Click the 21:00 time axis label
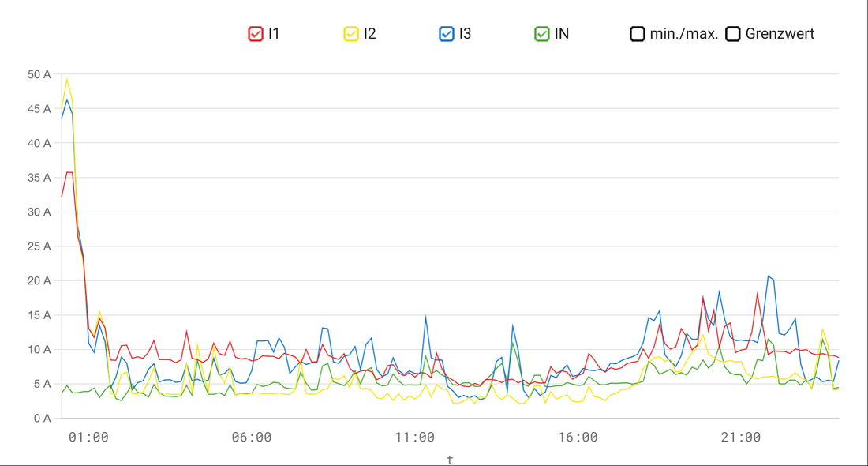Viewport: 868px width, 466px height. 741,438
